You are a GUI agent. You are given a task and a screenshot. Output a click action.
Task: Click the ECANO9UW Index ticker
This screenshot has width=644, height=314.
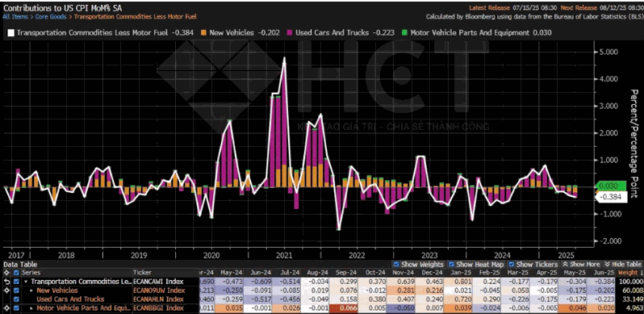(159, 291)
